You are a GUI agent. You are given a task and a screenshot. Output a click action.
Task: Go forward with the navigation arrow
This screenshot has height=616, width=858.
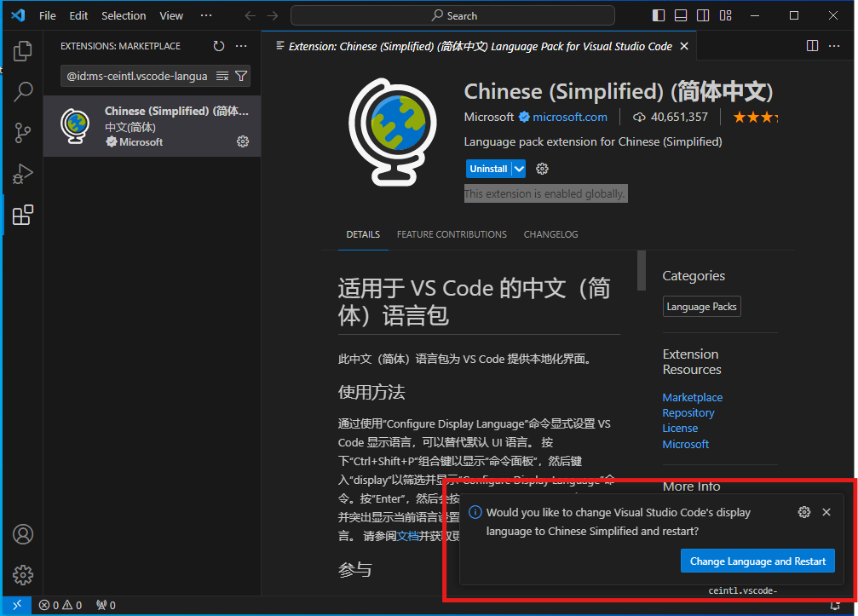tap(273, 16)
